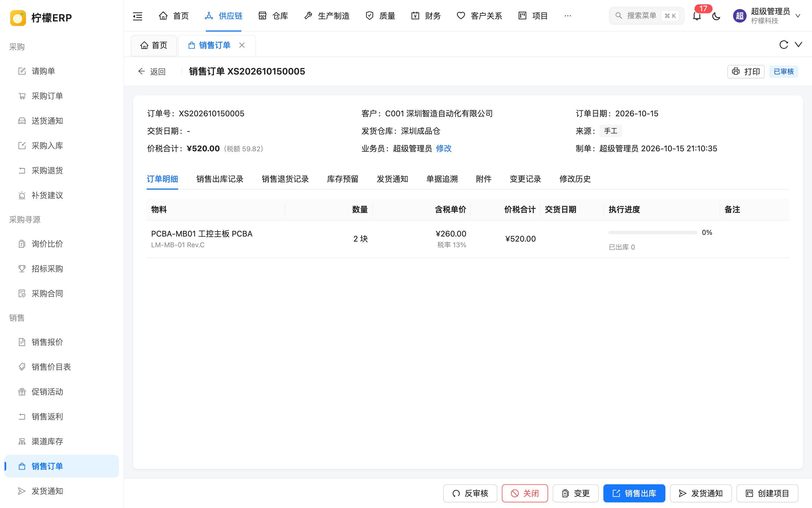Switch to 单据追溯 tab

(x=442, y=179)
